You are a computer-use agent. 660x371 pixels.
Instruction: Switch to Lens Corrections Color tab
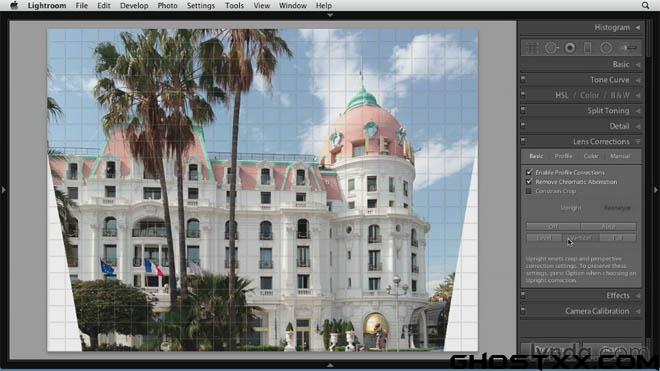[591, 156]
